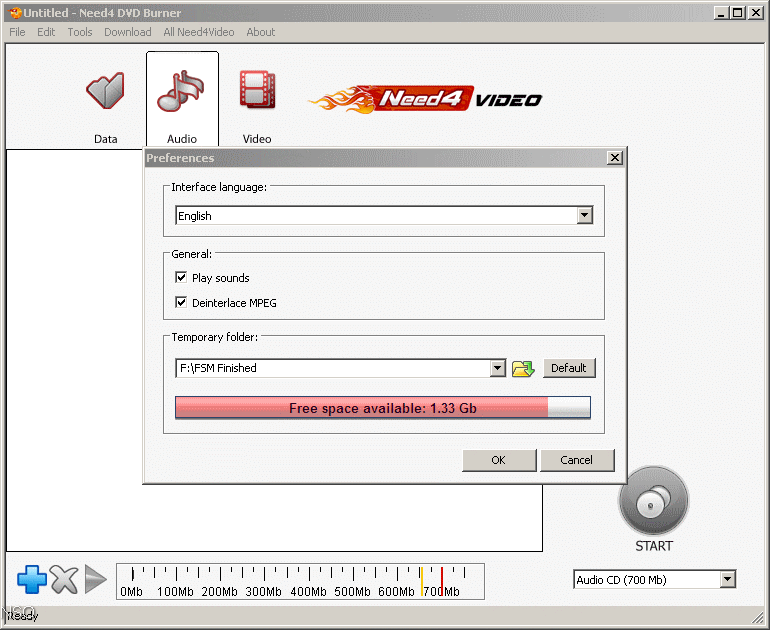Select the Audio disc mode
The height and width of the screenshot is (630, 770).
(x=182, y=101)
